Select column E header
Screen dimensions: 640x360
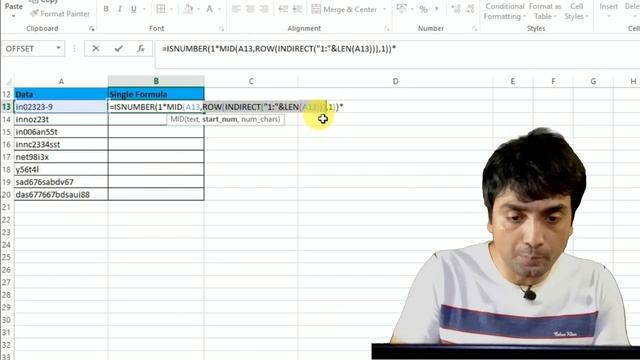(x=513, y=81)
